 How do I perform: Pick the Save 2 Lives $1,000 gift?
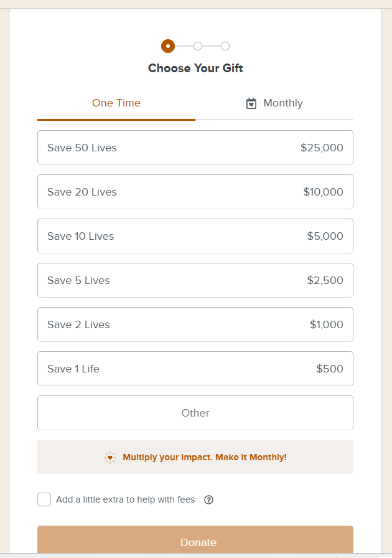point(195,324)
